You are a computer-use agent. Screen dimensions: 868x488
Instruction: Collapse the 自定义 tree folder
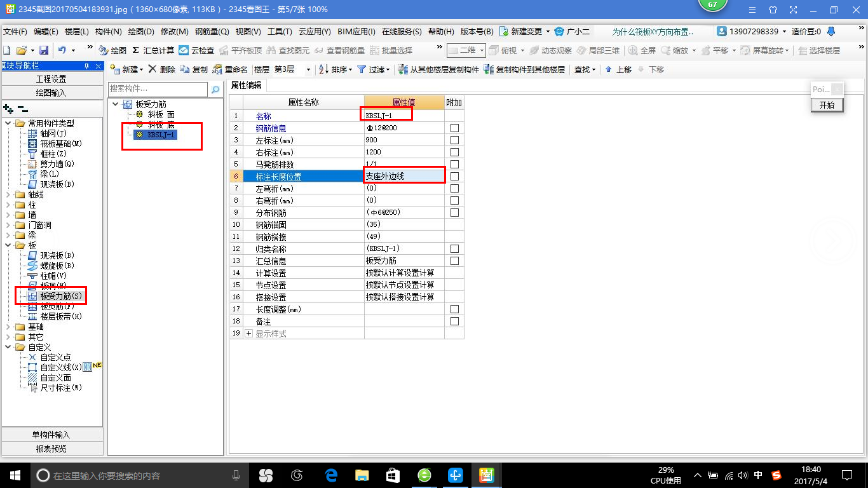[8, 347]
